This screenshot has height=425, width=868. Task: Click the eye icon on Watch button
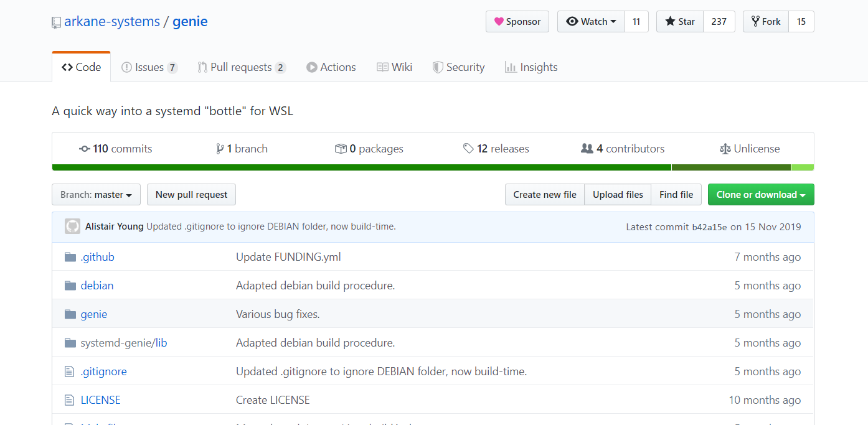572,22
